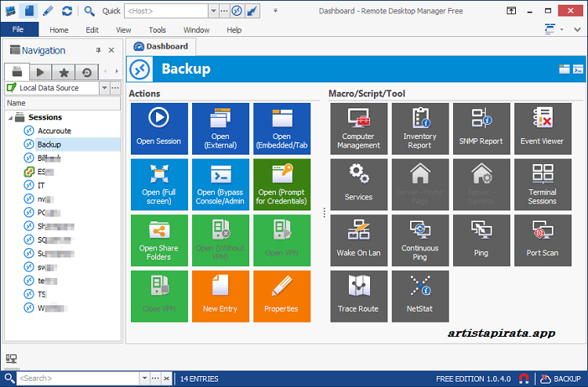The image size is (588, 387).
Task: Select the sessions folder tab in Navigation
Action: [17, 71]
